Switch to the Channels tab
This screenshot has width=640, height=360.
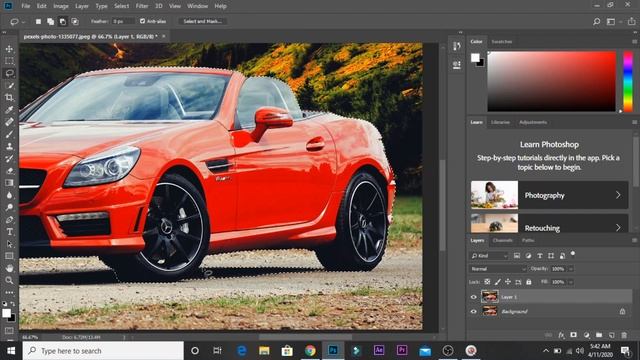coord(502,240)
